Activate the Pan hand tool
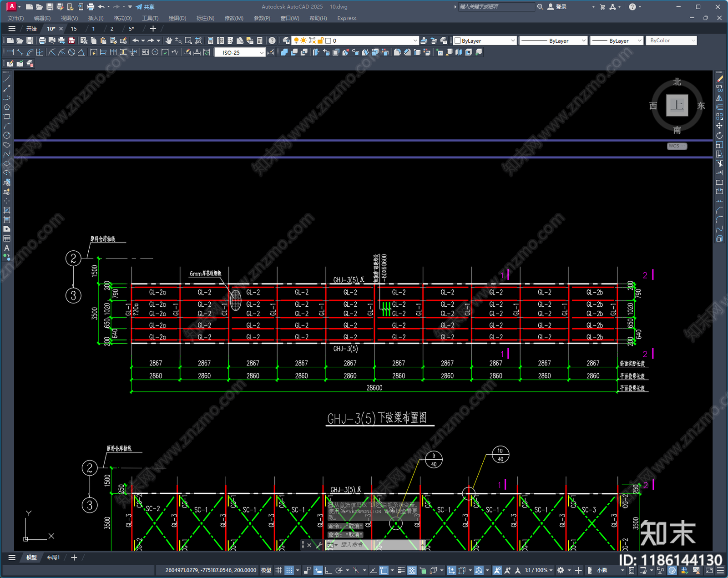Viewport: 728px width, 578px height. pyautogui.click(x=169, y=41)
